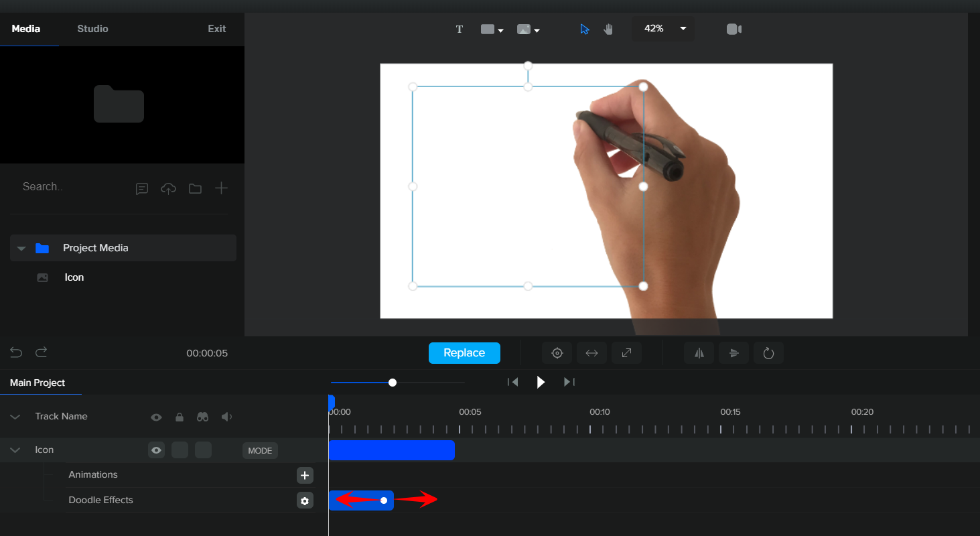
Task: Select the Text tool
Action: 460,29
